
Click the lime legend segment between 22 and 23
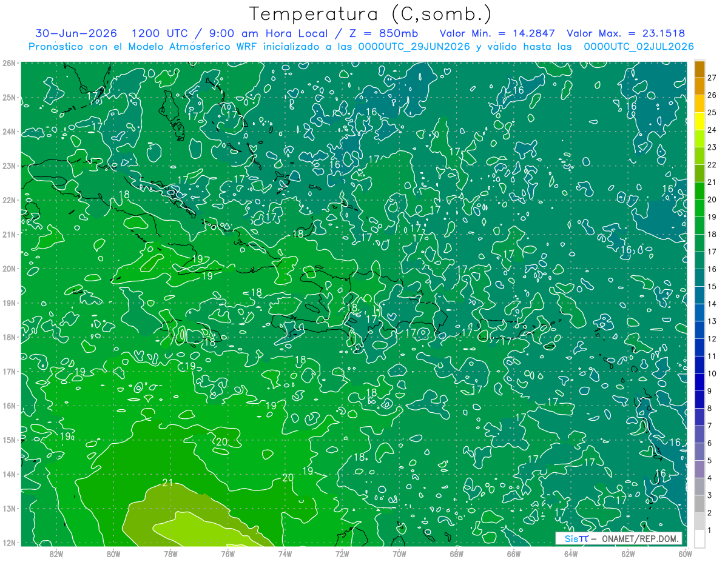point(700,156)
